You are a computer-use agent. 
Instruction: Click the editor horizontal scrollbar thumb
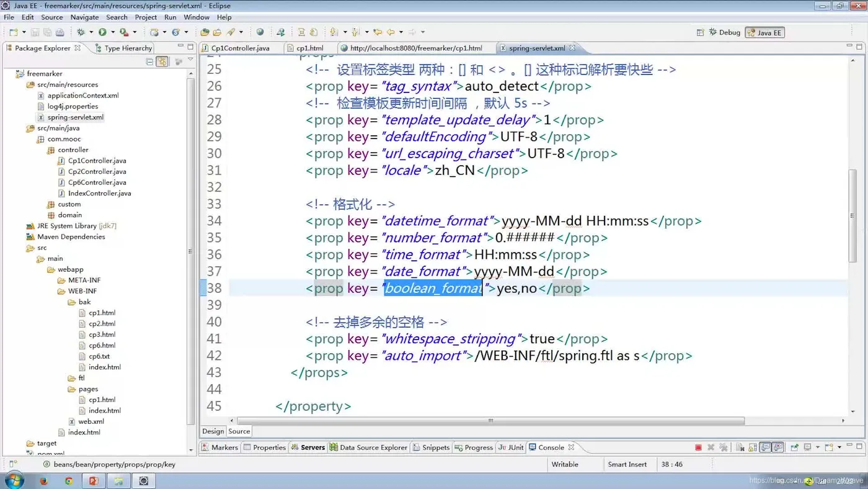point(490,420)
